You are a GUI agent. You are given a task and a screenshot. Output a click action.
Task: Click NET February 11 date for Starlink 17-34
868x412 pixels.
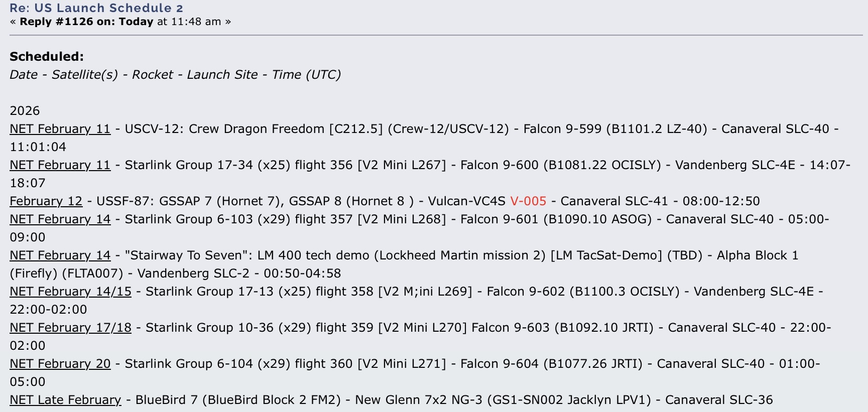pyautogui.click(x=60, y=165)
